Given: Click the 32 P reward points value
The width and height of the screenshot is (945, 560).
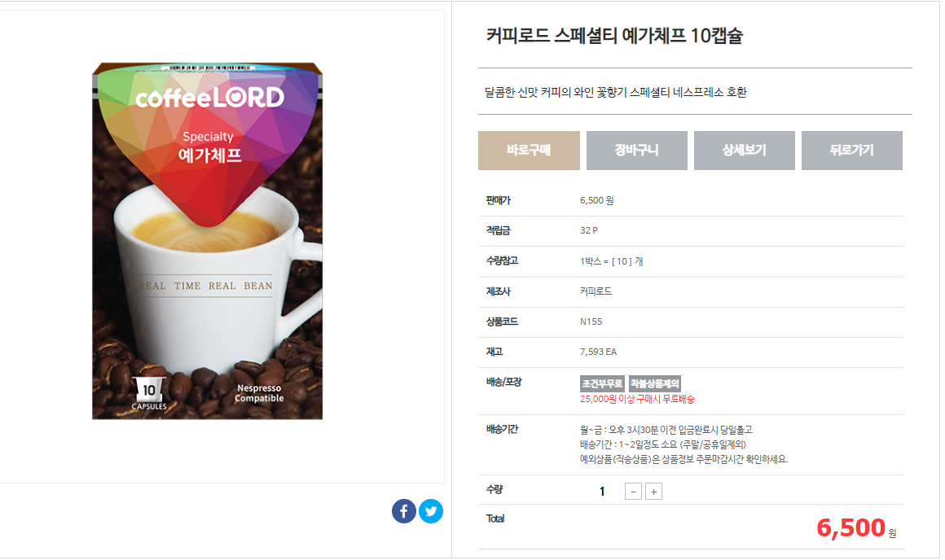Looking at the screenshot, I should tap(589, 230).
